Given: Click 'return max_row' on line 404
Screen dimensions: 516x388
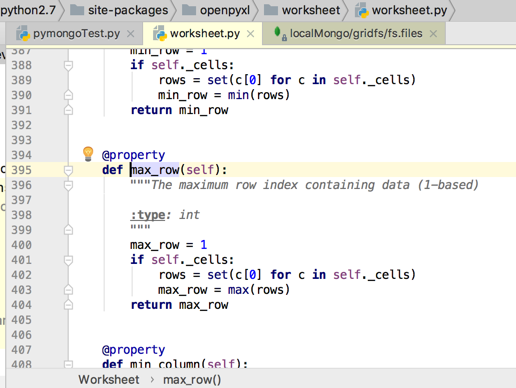Looking at the screenshot, I should tap(179, 305).
